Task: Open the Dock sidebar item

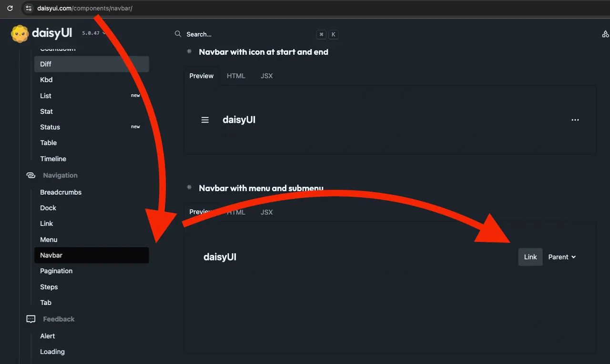Action: click(91, 208)
